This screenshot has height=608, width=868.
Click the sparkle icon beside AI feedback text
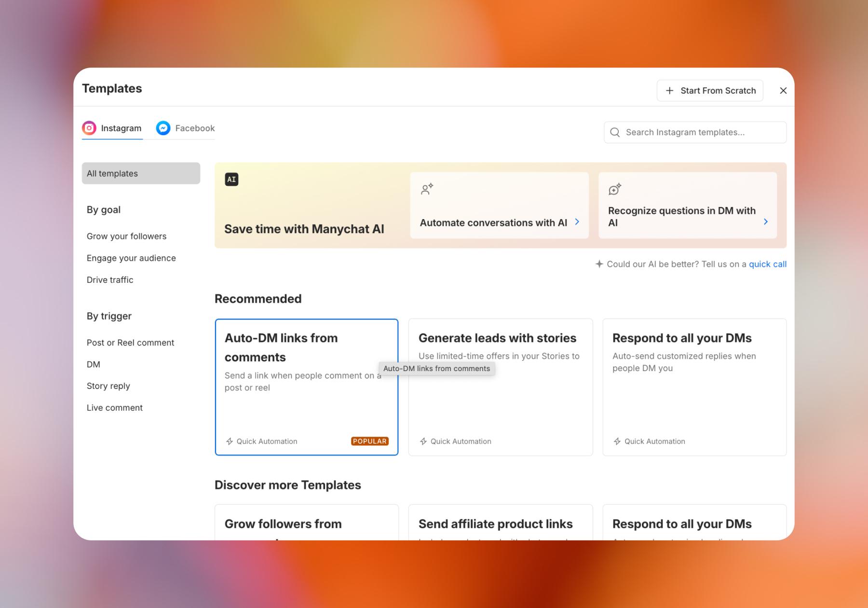point(599,264)
